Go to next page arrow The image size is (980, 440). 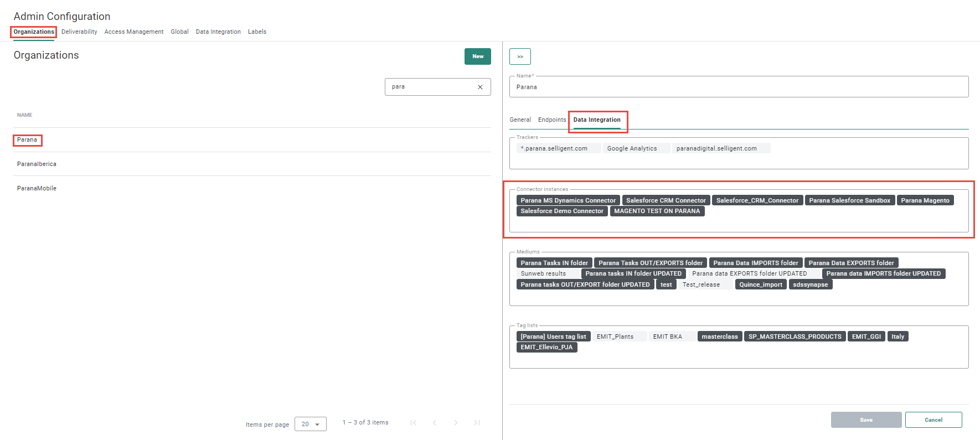(456, 423)
